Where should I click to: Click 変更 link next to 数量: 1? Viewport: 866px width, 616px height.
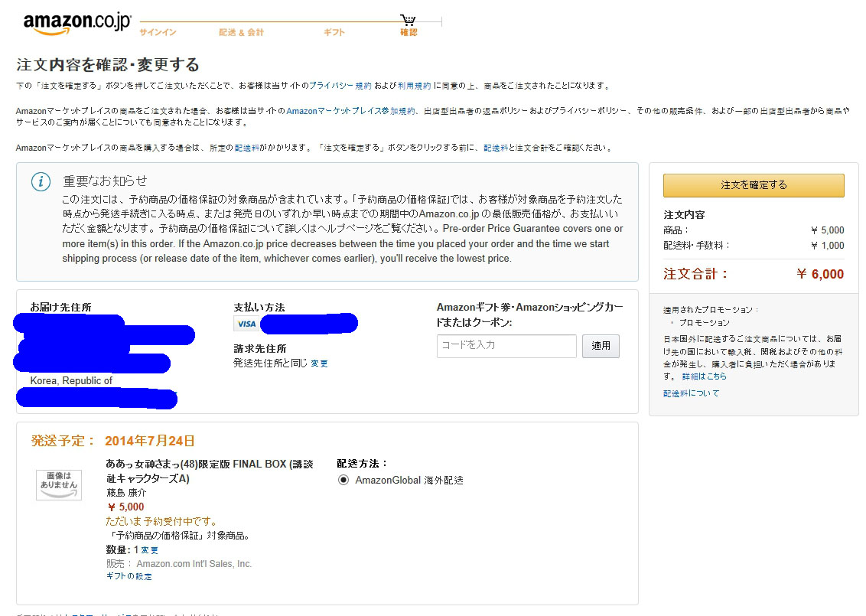coord(149,550)
